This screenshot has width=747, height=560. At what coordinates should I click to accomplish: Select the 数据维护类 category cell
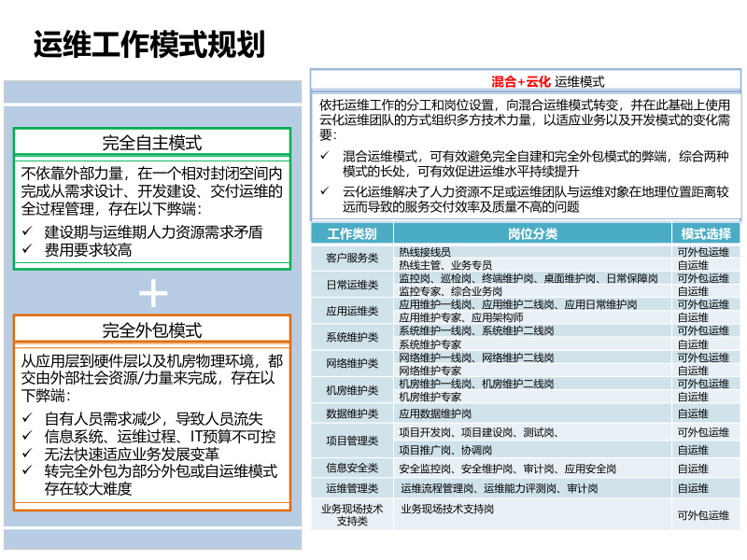pos(352,413)
